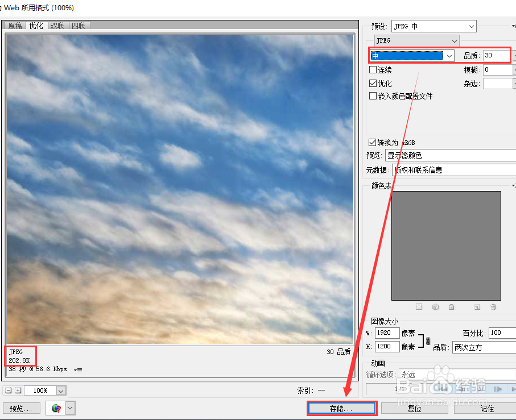Open the 循环选项 永远 dropdown
516x420 pixels.
coord(457,375)
